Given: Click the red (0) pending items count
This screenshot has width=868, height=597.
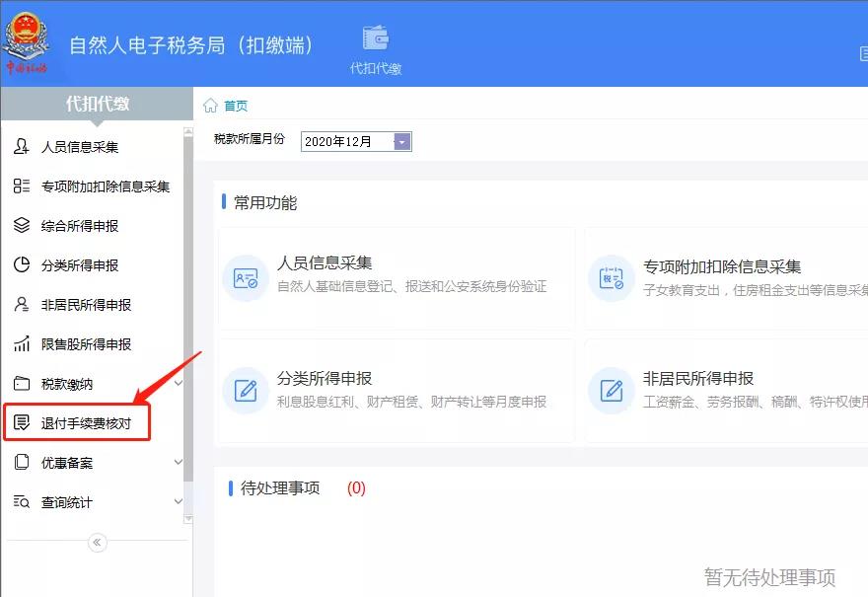Looking at the screenshot, I should coord(357,486).
